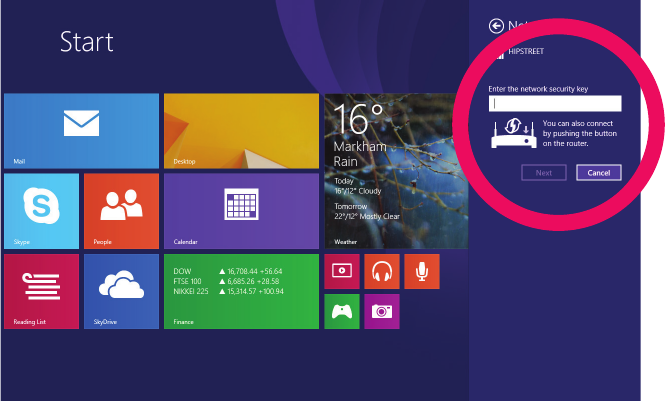Open the Music headphones tile
665x401 pixels.
382,271
